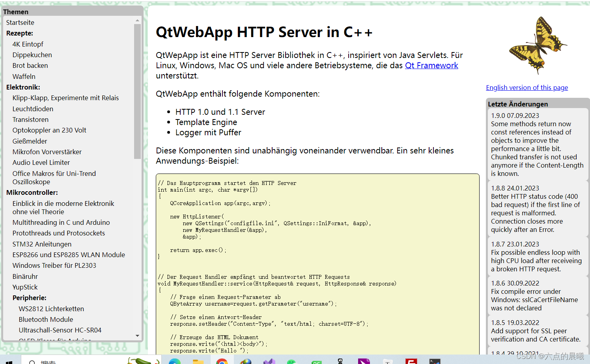Click the Mikrocontroller section heading
Screen dimensions: 590x364
pos(32,192)
